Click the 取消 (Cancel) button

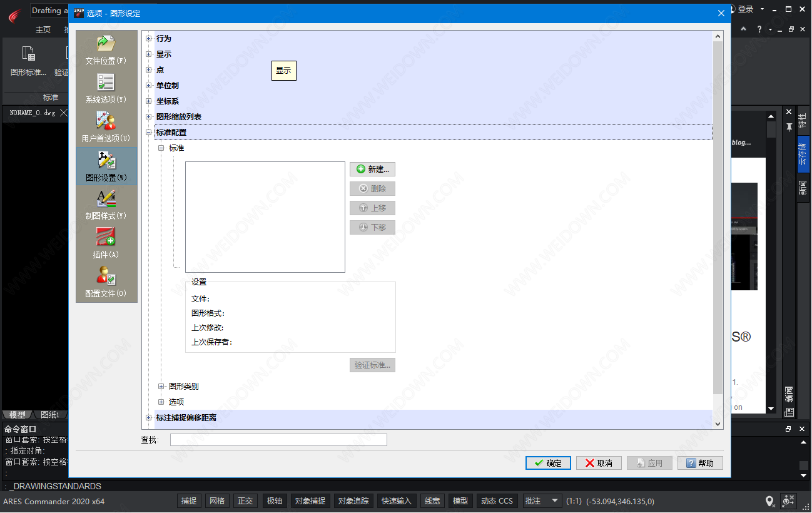point(599,463)
